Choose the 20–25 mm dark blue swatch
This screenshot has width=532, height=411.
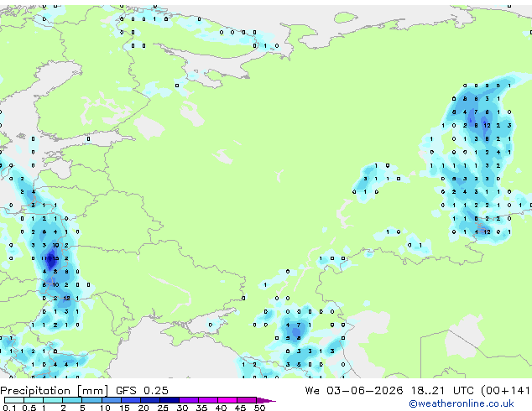(149, 400)
